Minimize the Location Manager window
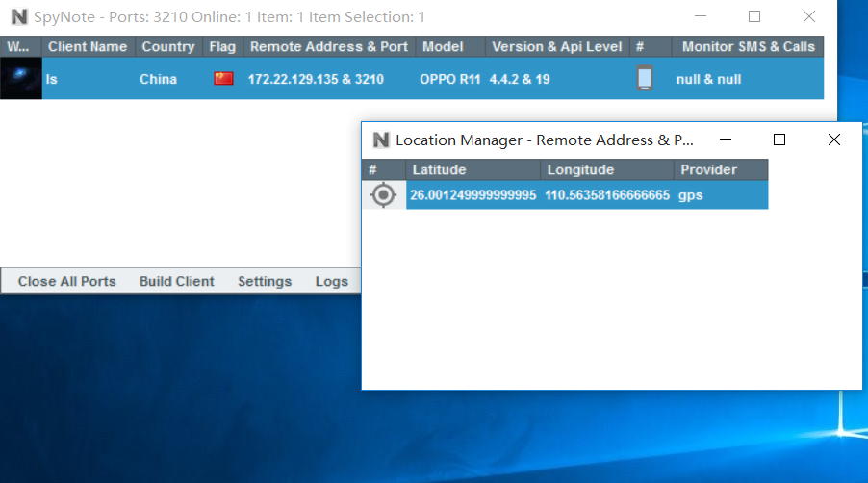Image resolution: width=868 pixels, height=483 pixels. click(x=726, y=140)
